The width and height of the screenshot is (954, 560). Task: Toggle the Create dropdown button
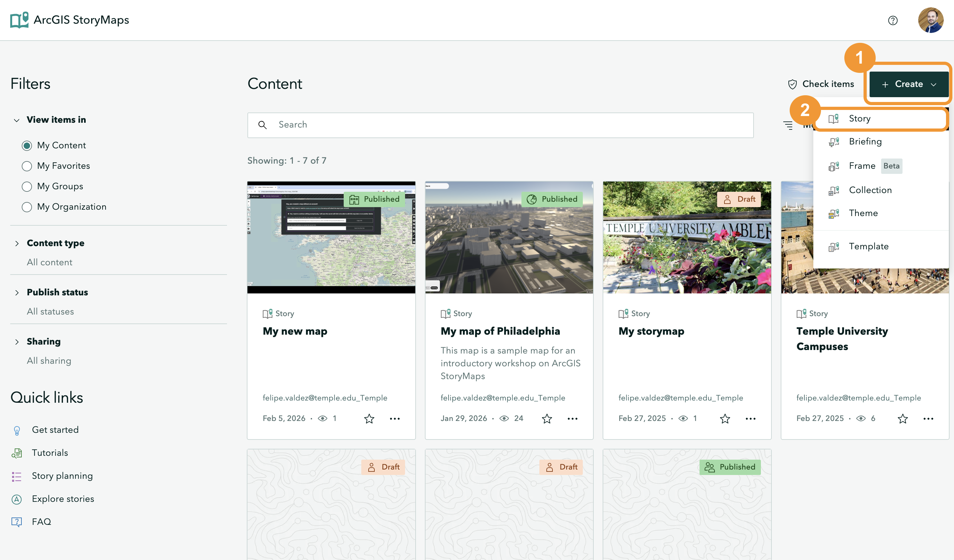pyautogui.click(x=909, y=84)
